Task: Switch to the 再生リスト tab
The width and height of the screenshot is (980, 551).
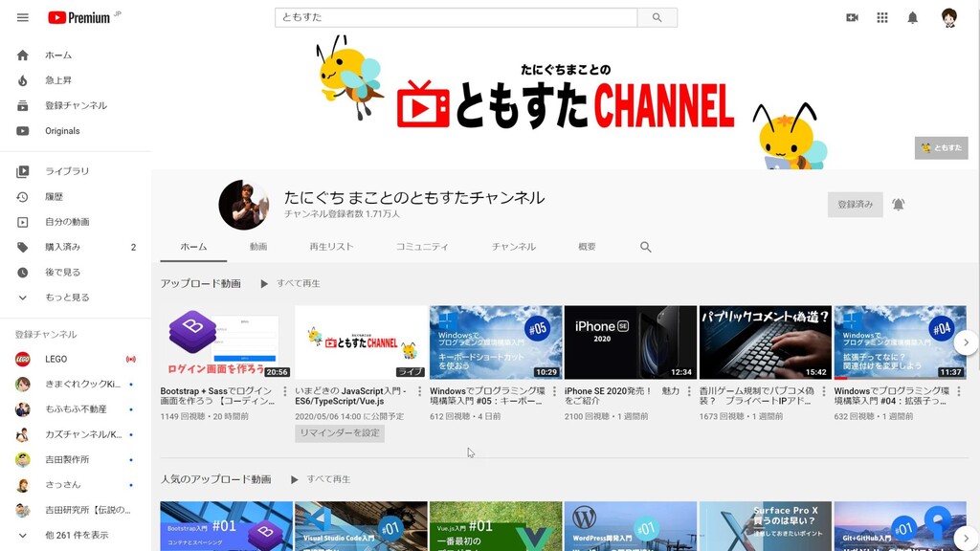Action: (331, 248)
